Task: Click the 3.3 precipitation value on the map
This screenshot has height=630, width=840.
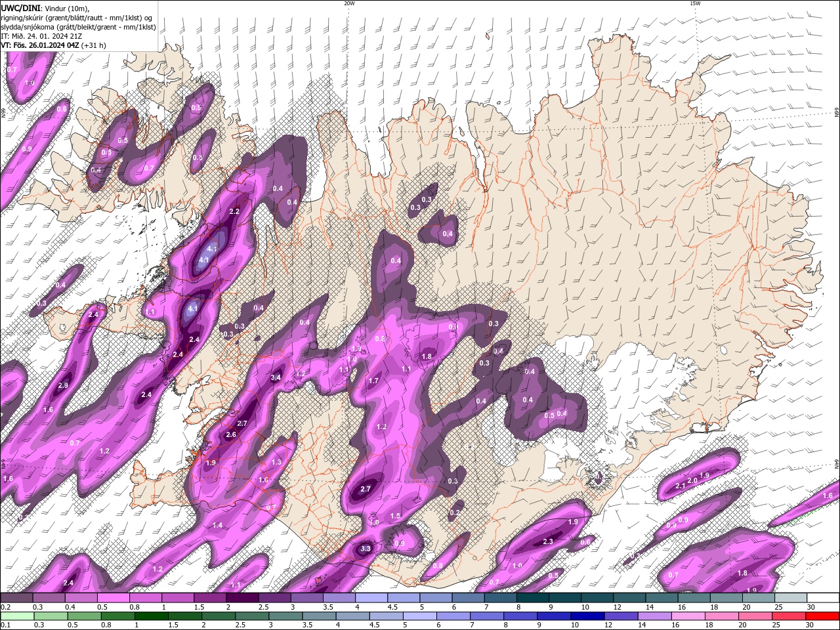Action: pos(366,549)
